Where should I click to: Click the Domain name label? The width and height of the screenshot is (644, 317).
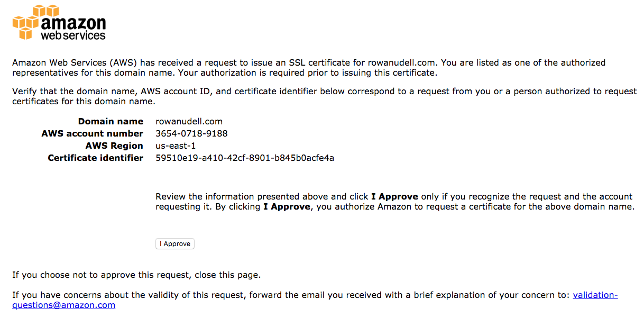click(x=111, y=122)
